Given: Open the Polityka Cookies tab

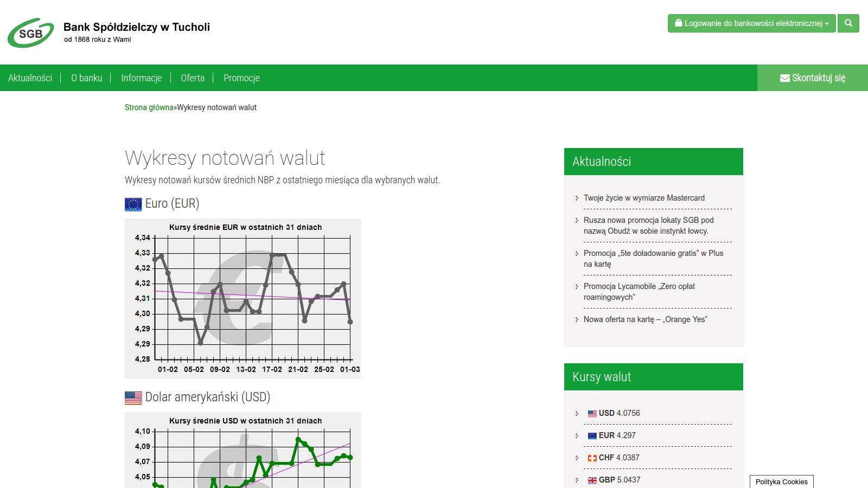Looking at the screenshot, I should tap(781, 481).
